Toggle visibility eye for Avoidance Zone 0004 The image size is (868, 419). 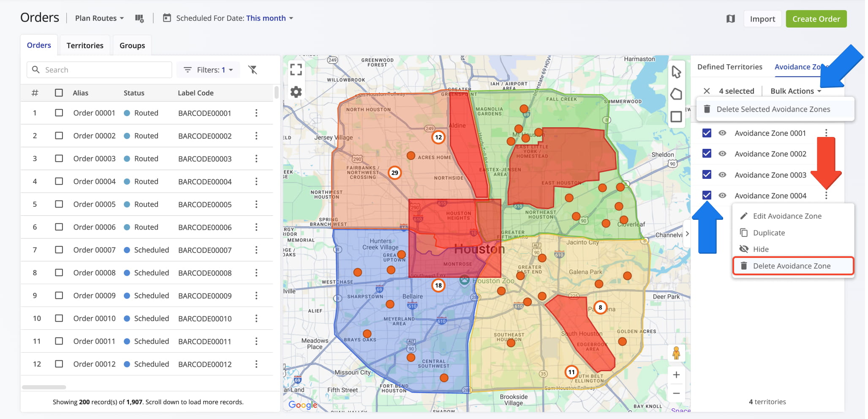pos(723,195)
